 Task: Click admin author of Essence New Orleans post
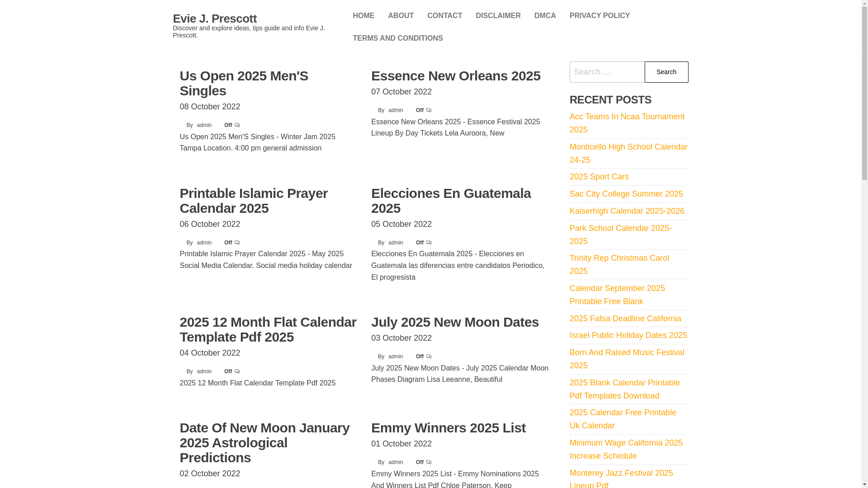(396, 110)
